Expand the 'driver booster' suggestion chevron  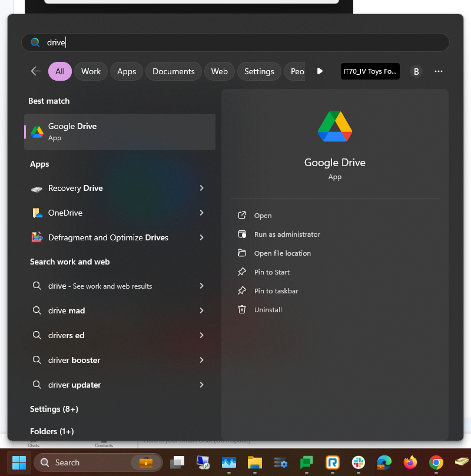pos(201,360)
